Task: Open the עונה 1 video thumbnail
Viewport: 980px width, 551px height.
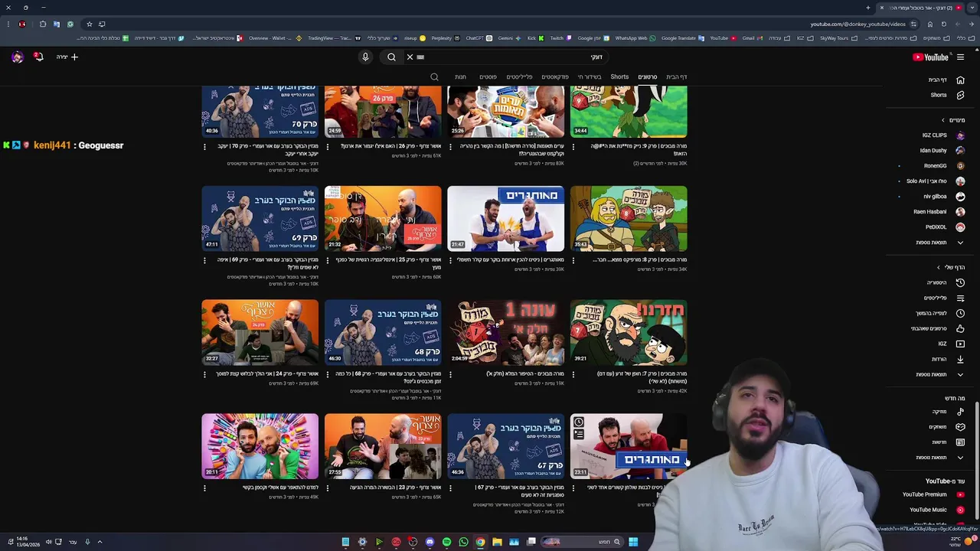Action: click(x=505, y=332)
